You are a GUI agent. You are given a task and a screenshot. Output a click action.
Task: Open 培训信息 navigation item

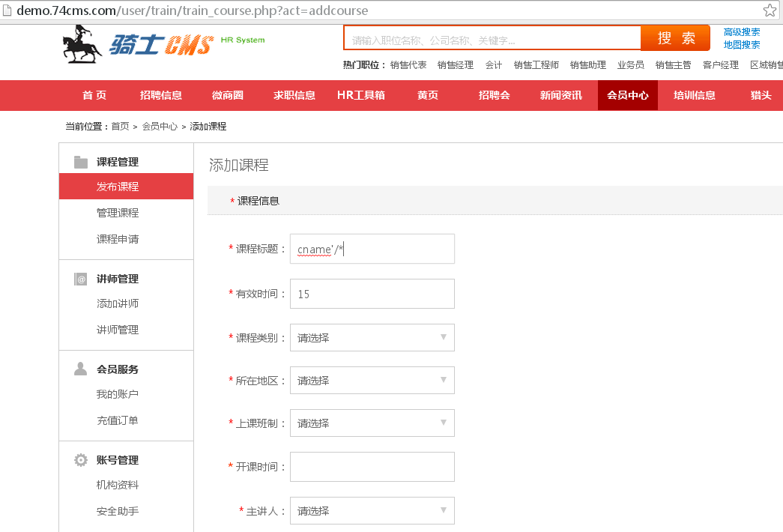(694, 95)
